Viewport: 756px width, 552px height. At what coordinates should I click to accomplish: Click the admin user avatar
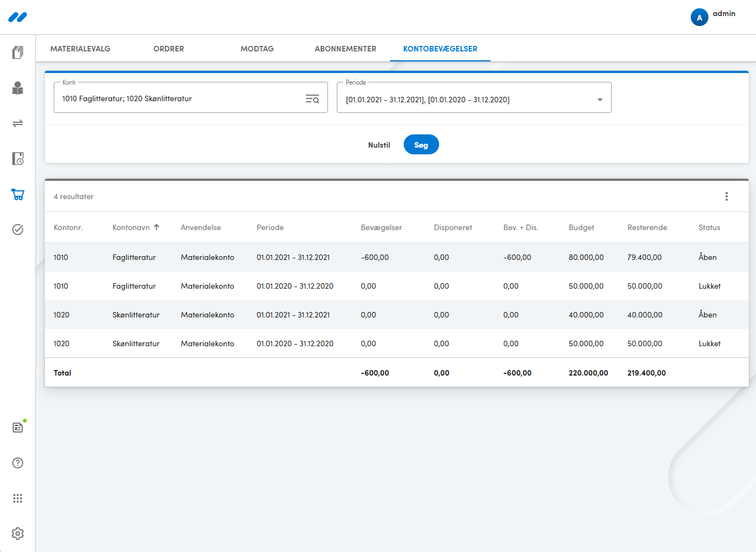click(700, 17)
